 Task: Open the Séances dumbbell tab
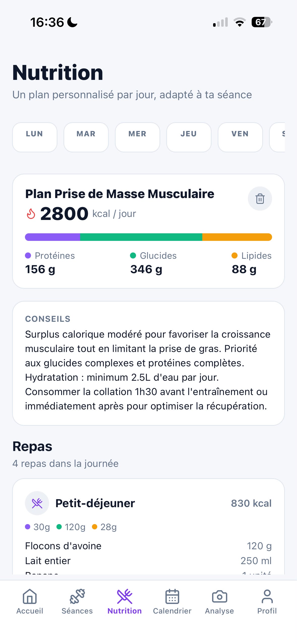pos(77,602)
